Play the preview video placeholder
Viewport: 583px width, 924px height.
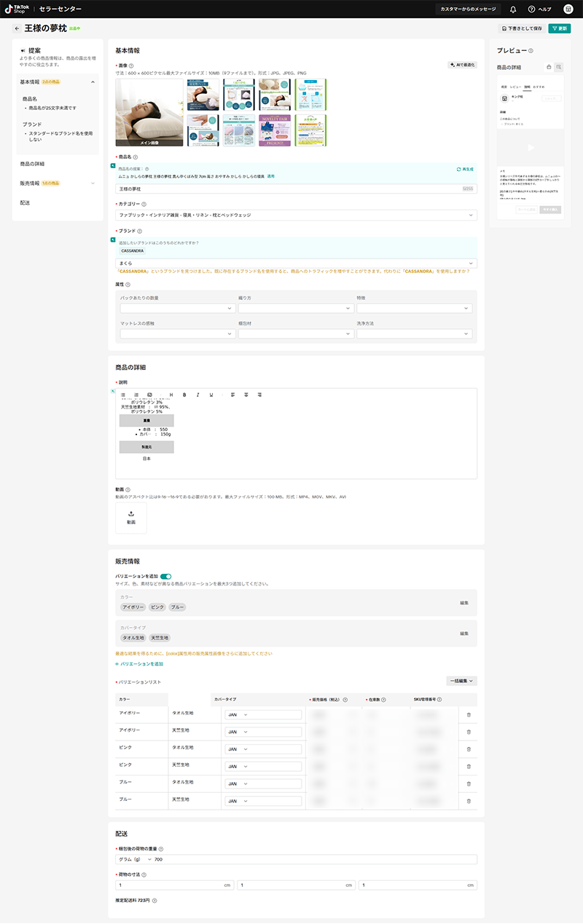click(x=531, y=147)
